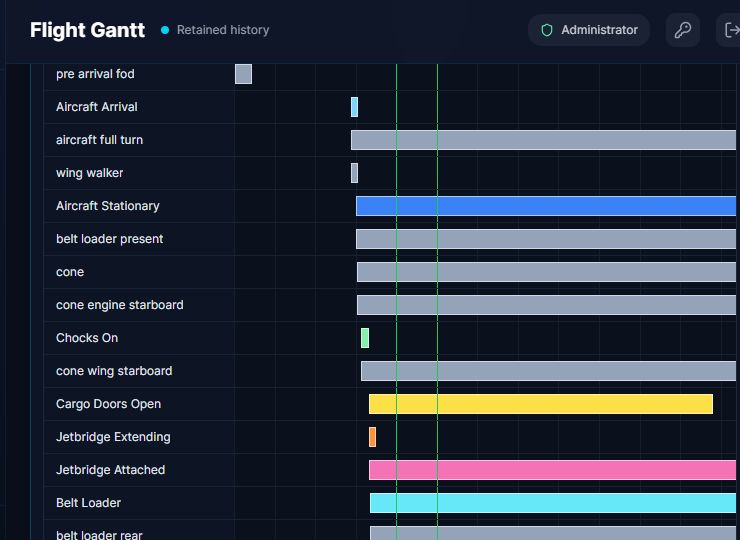Select the pink Jetbridge Attached bar

[552, 470]
